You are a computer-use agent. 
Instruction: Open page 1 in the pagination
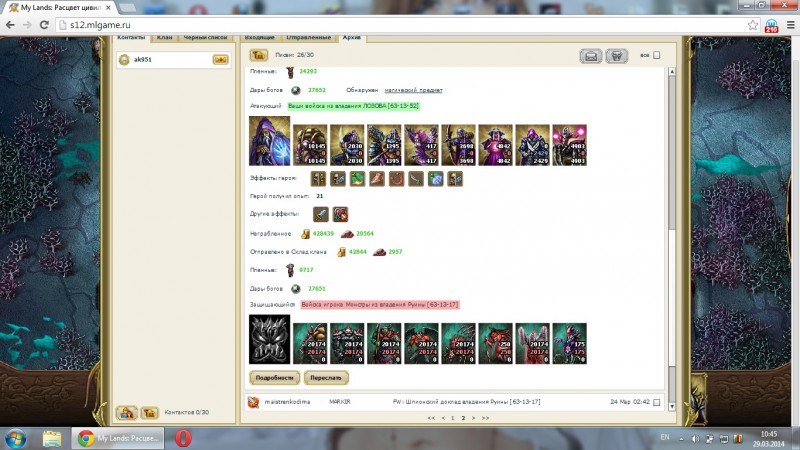point(453,418)
